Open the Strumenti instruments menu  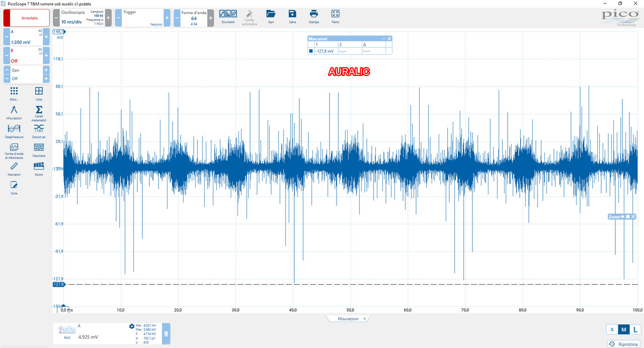tap(228, 17)
